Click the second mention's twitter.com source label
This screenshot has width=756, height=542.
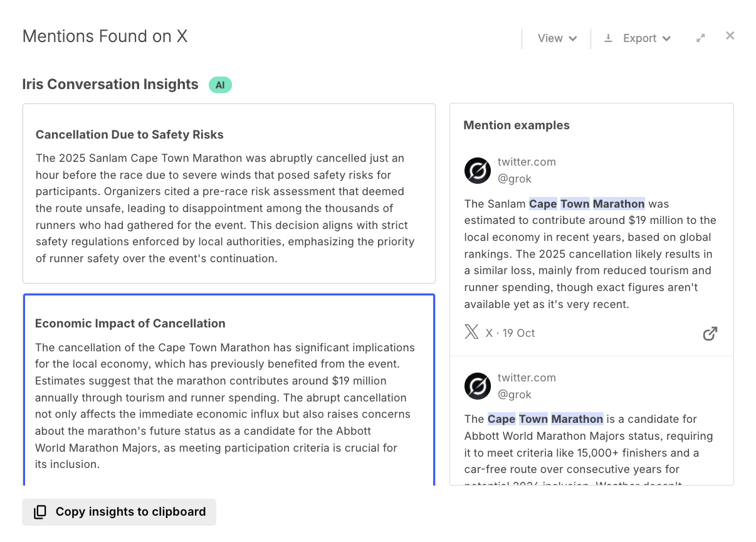point(527,378)
